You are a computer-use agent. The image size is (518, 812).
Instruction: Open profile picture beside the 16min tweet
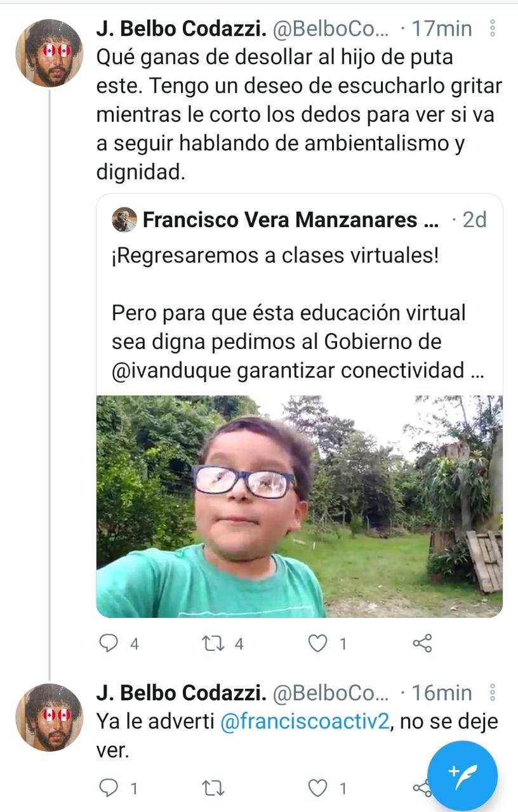[49, 717]
